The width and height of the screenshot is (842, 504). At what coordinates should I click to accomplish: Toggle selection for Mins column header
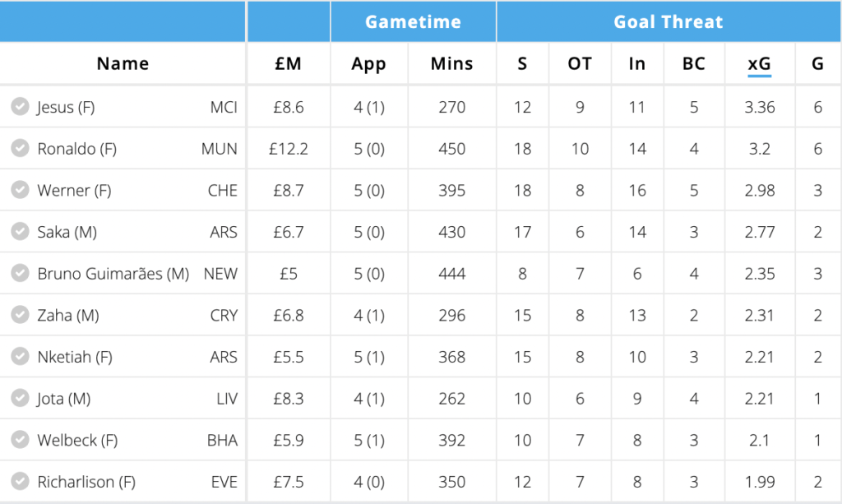click(451, 62)
